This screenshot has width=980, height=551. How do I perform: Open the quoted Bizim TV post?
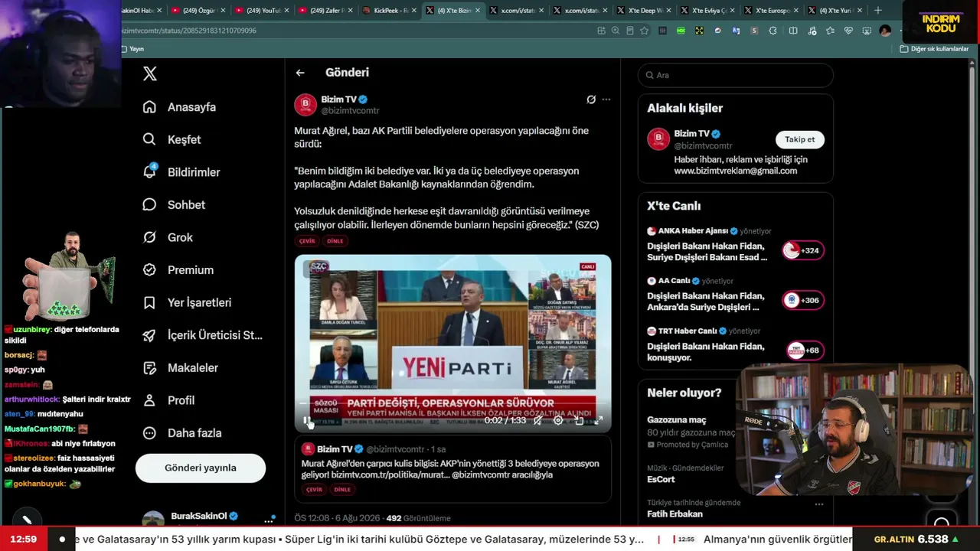pyautogui.click(x=452, y=469)
